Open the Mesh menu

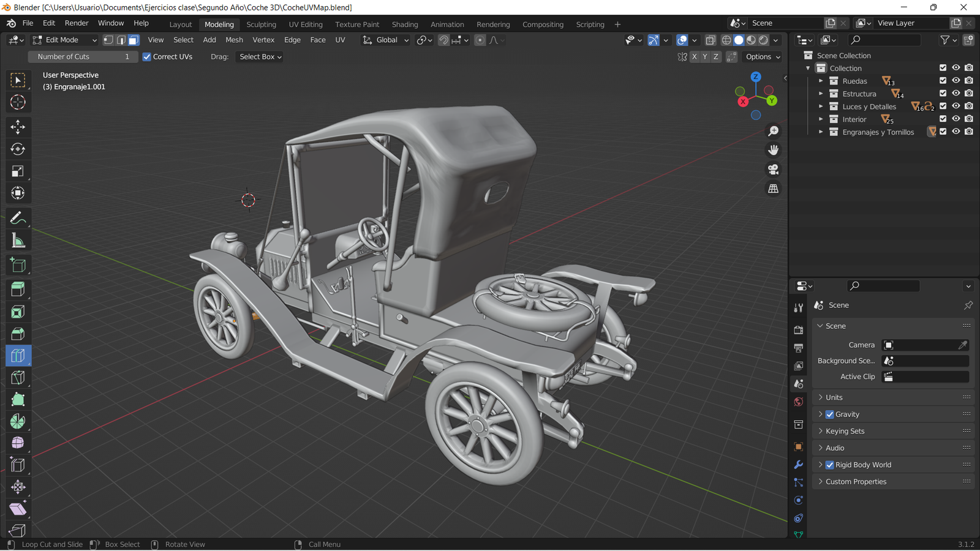234,40
